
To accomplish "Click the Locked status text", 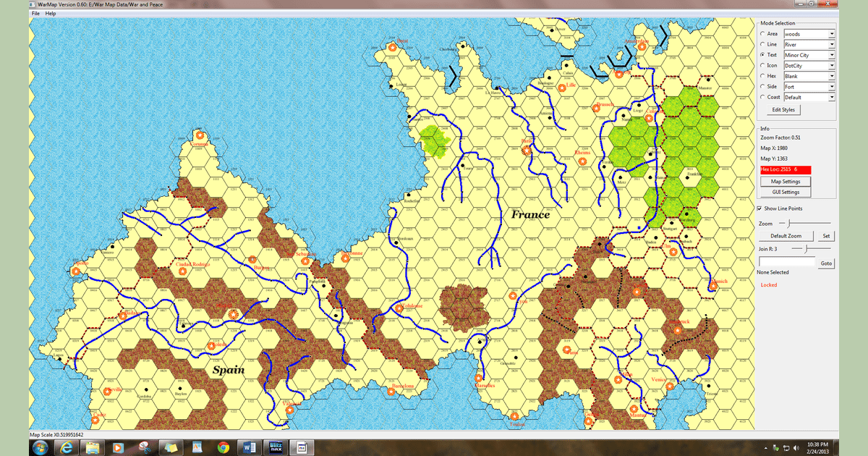I will [x=769, y=285].
